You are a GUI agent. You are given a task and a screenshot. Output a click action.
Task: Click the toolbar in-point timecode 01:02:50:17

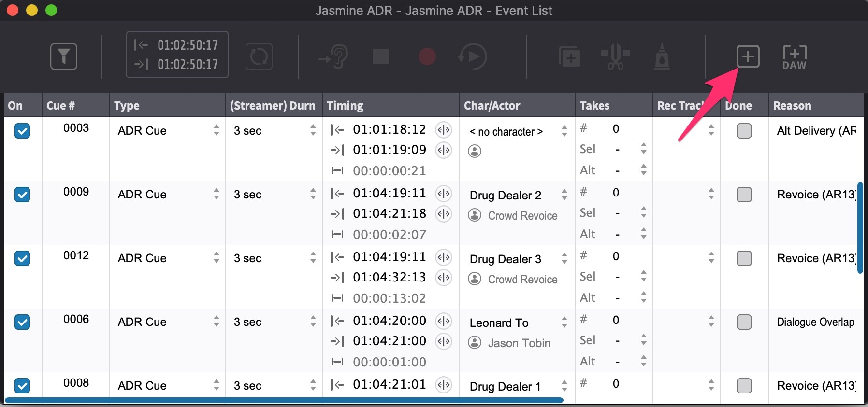pos(188,45)
